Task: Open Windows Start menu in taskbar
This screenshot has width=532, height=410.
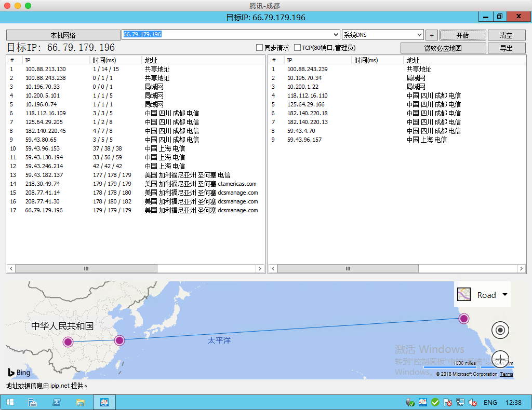Action: (10, 402)
